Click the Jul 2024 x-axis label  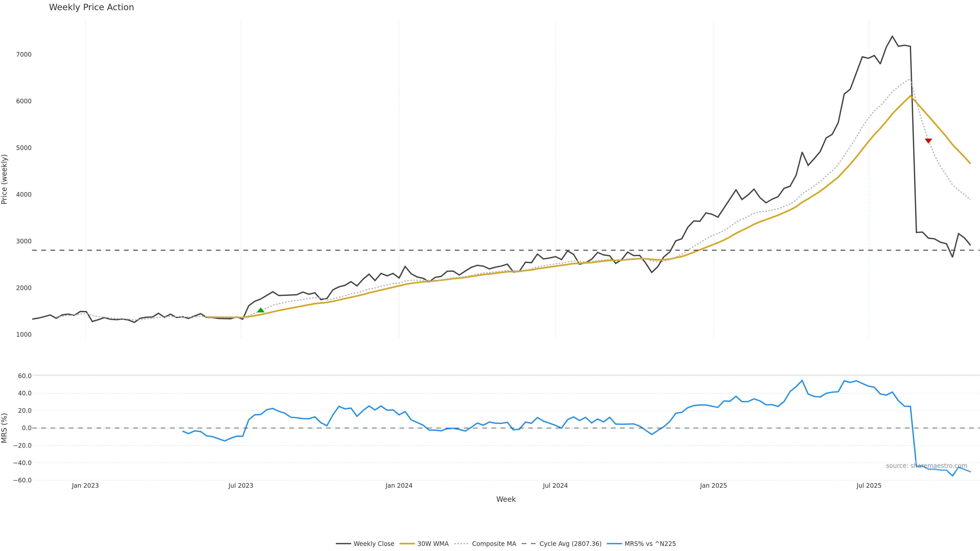coord(555,486)
